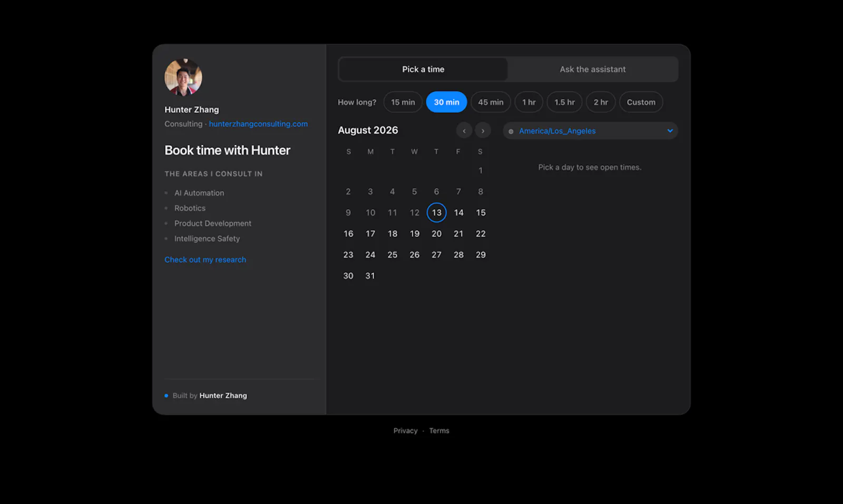Select August 18 on the calendar
The width and height of the screenshot is (843, 504).
point(393,234)
